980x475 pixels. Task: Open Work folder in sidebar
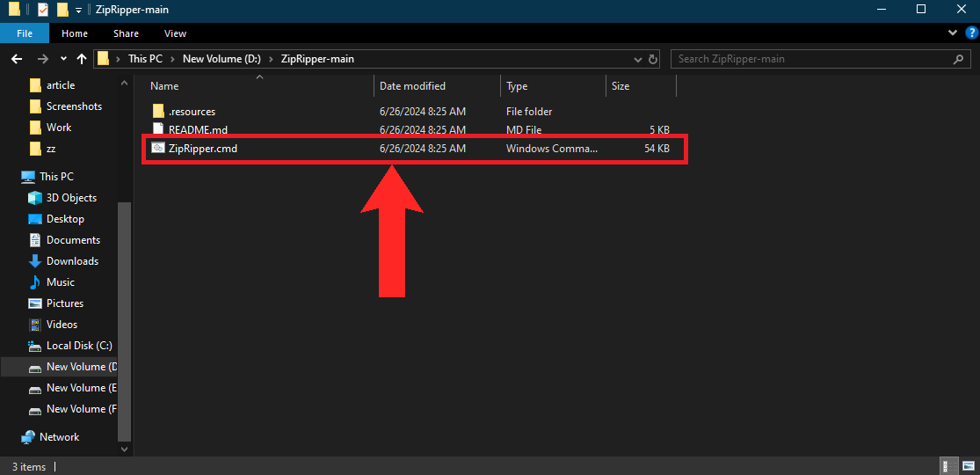coord(59,127)
